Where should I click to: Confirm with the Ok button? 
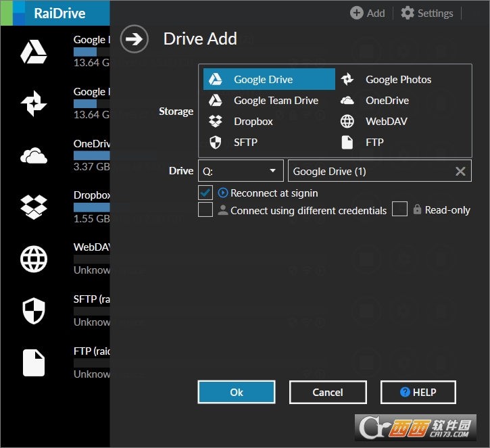coord(237,392)
